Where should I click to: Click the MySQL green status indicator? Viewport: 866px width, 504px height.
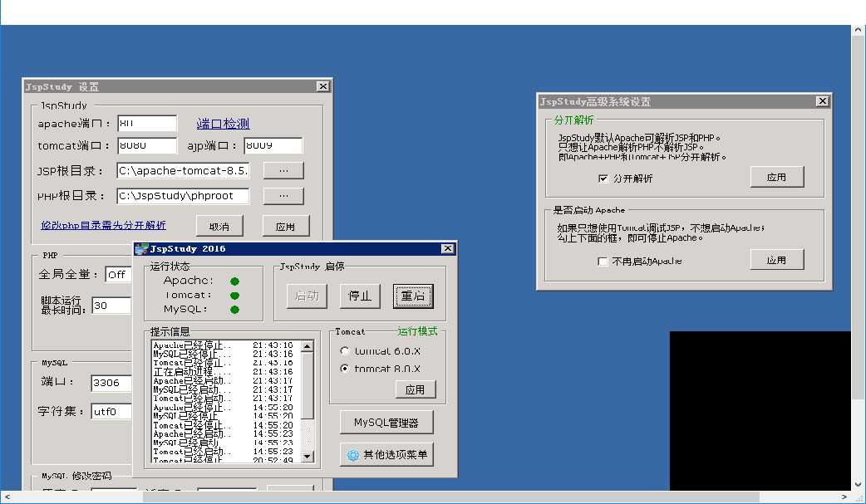coord(234,310)
